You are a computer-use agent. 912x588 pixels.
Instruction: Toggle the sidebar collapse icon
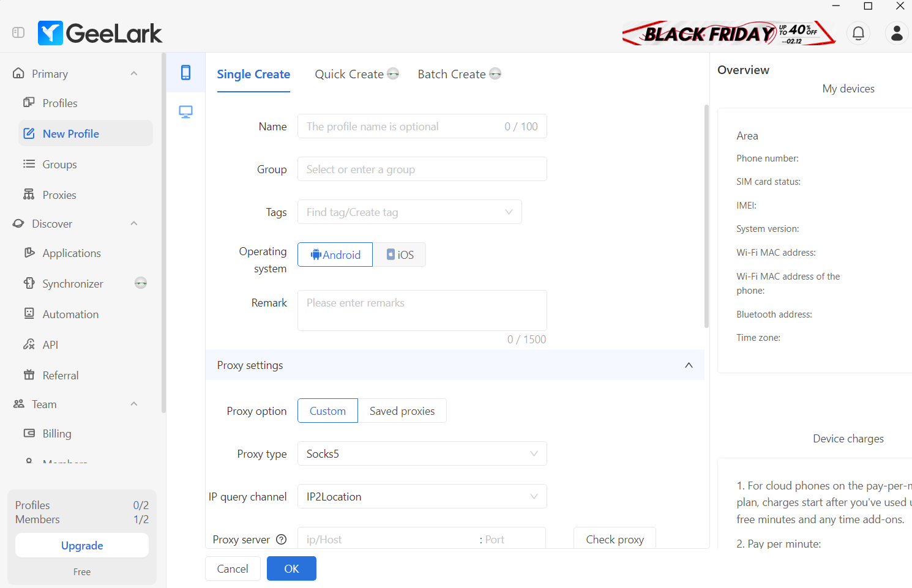point(18,32)
